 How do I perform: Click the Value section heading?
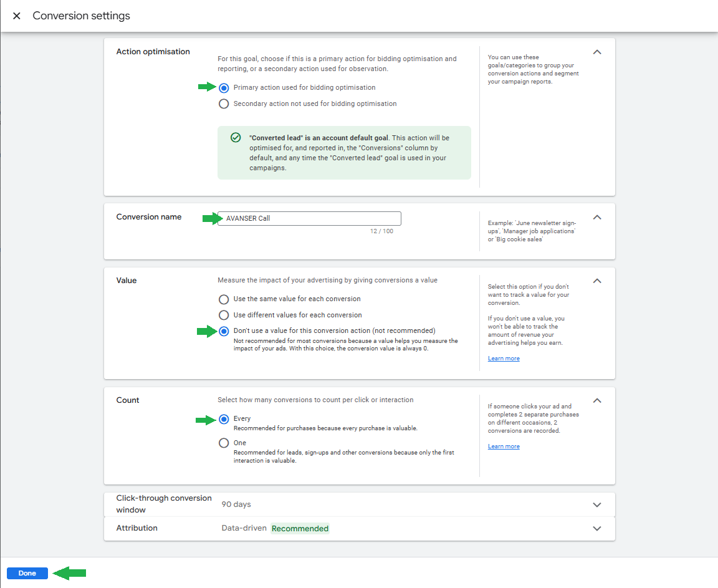(x=127, y=281)
